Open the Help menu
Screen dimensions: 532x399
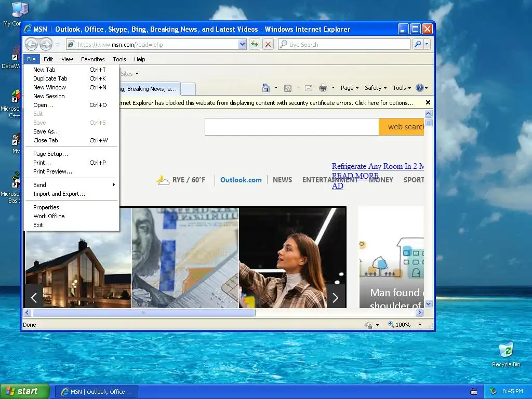139,59
